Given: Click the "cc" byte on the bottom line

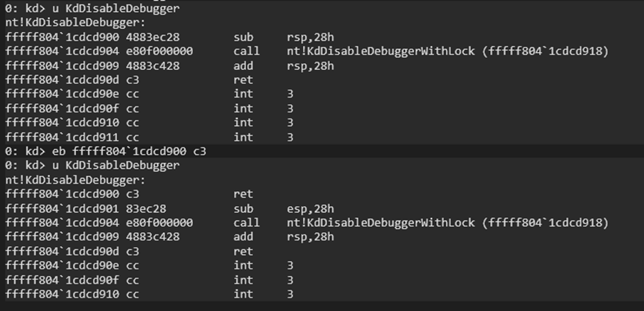Looking at the screenshot, I should tap(133, 294).
